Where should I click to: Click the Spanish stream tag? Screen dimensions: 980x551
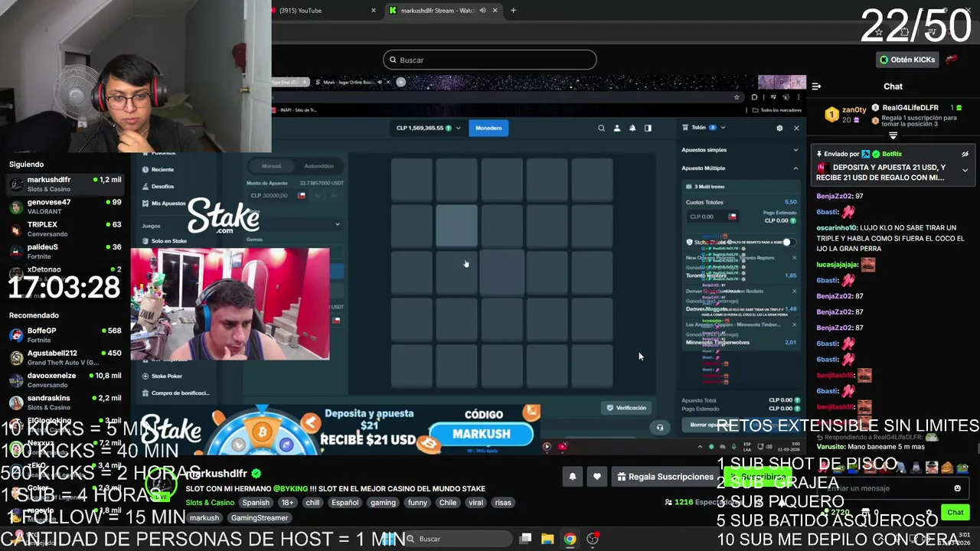256,503
